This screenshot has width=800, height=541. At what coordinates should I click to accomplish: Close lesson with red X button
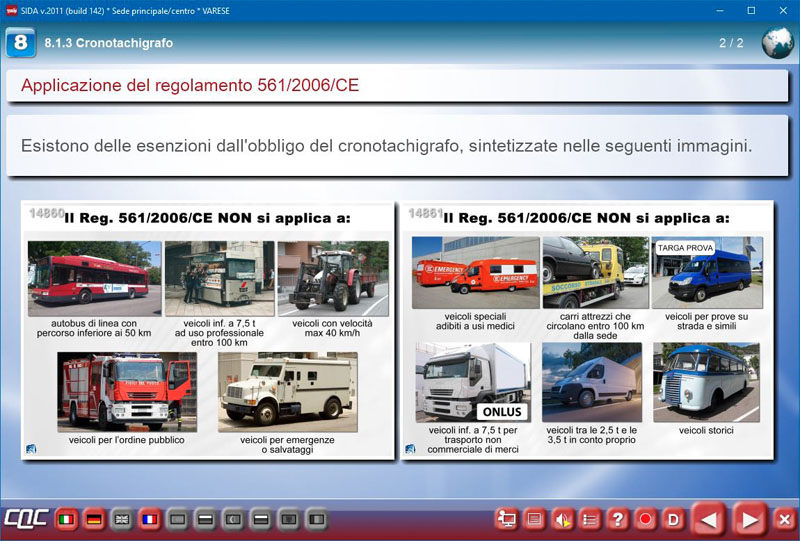(x=784, y=520)
